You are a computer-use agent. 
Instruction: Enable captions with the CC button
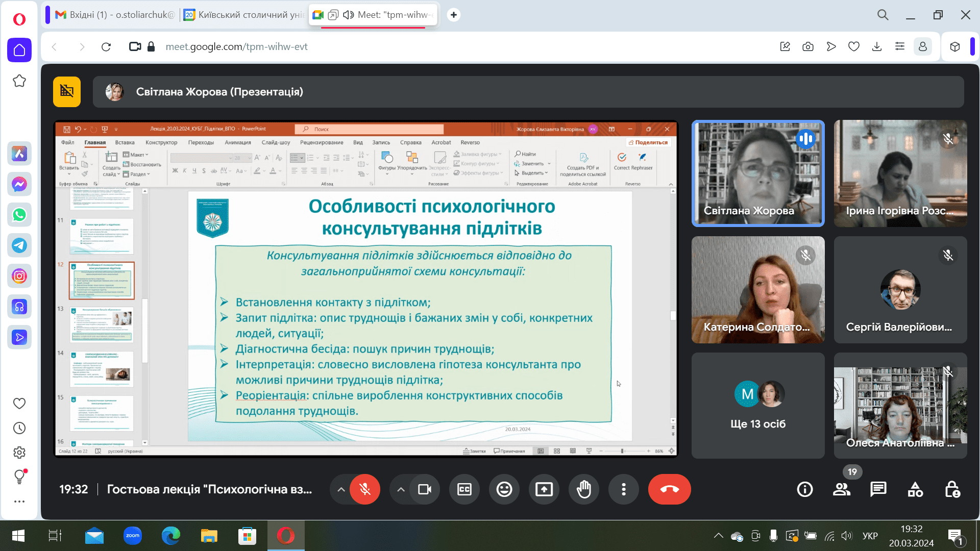point(464,489)
